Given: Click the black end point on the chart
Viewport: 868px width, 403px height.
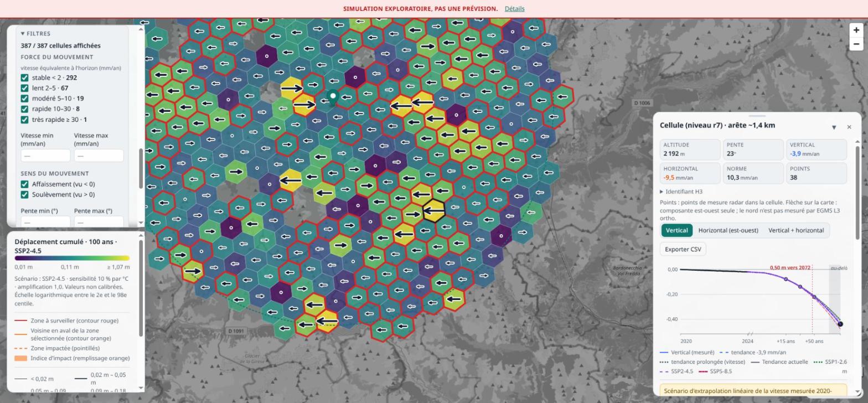Looking at the screenshot, I should coord(840,324).
